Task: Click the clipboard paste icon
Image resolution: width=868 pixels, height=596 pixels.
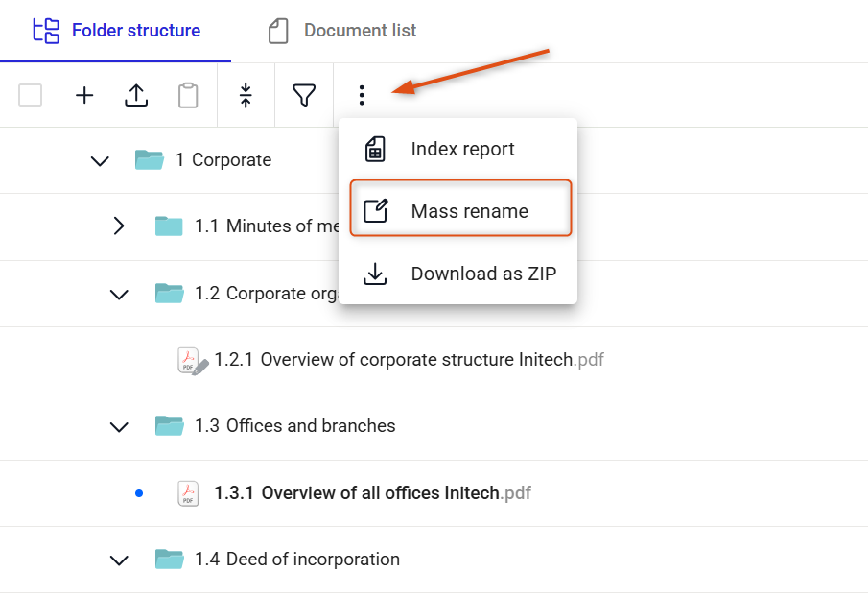Action: coord(188,95)
